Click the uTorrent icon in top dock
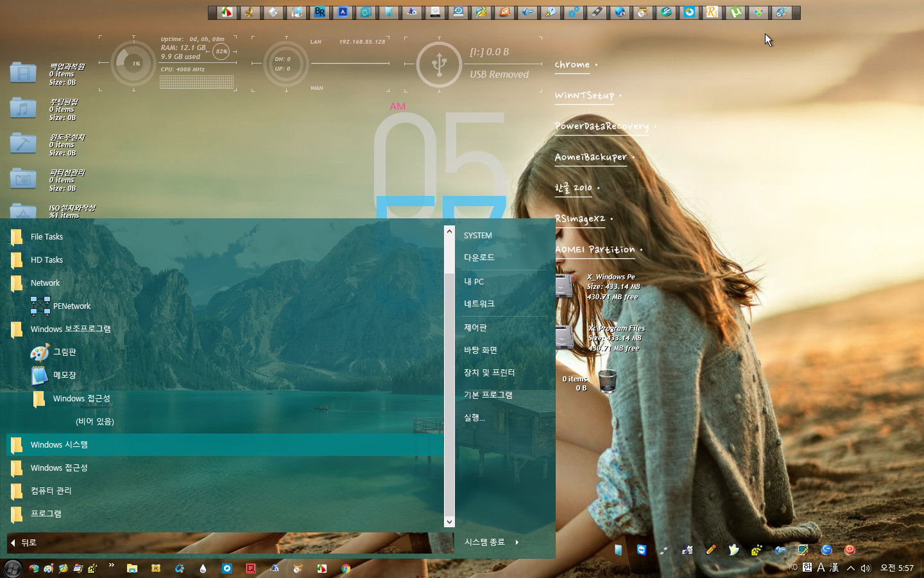 pyautogui.click(x=735, y=12)
